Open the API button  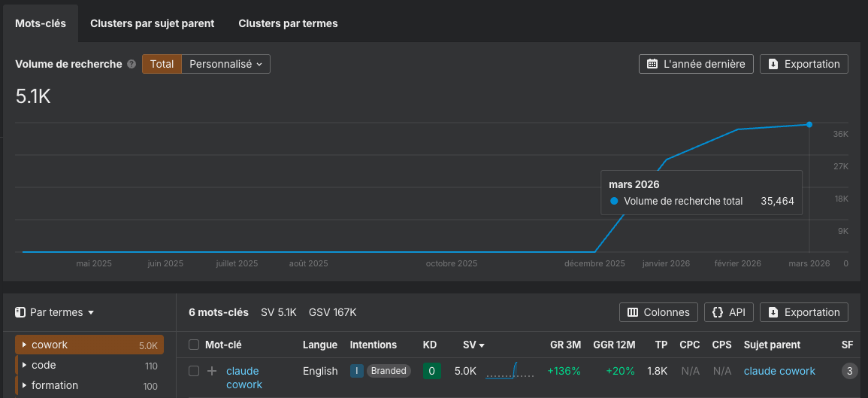(728, 312)
